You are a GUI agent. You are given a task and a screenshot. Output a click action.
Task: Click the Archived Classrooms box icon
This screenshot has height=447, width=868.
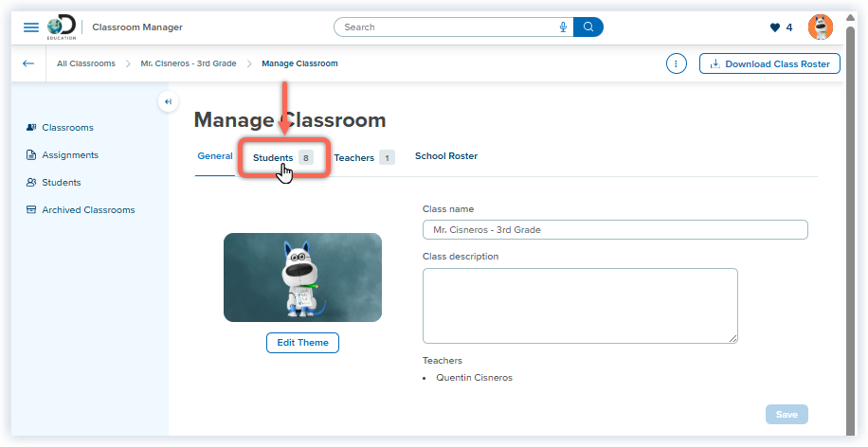tap(31, 209)
